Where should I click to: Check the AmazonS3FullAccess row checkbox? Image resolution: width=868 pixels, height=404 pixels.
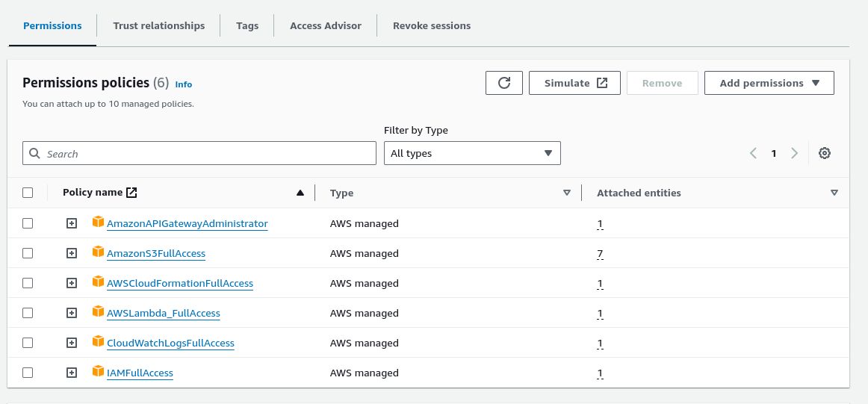[28, 253]
